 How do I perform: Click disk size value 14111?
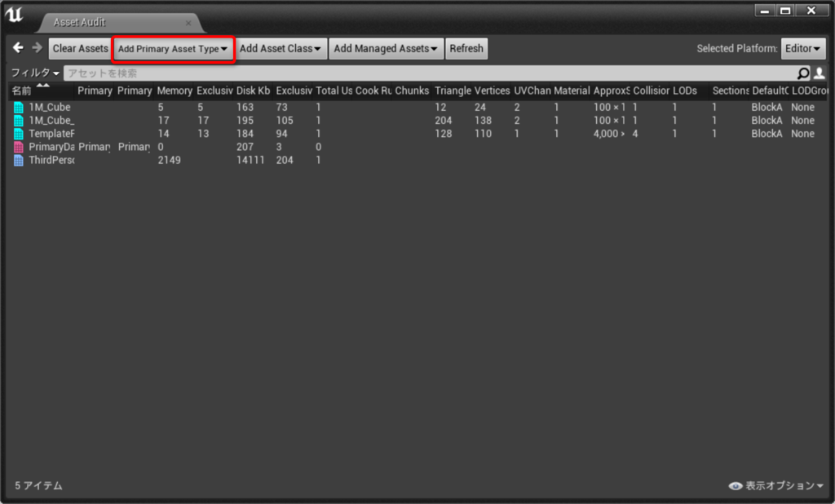pos(250,161)
